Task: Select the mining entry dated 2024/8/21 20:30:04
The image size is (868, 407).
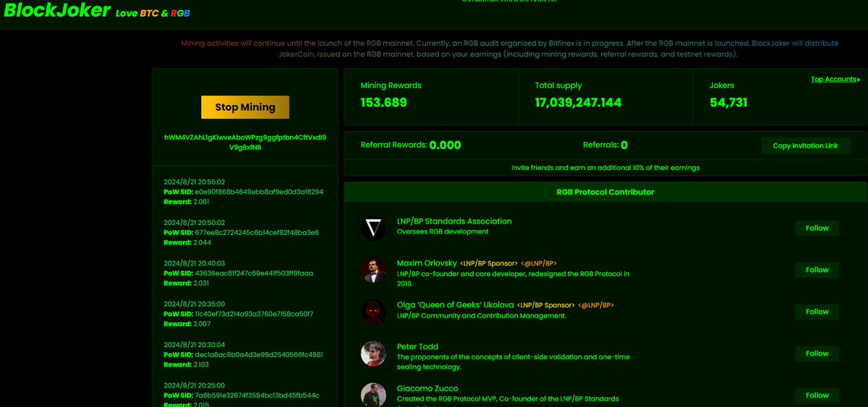Action: [195, 345]
